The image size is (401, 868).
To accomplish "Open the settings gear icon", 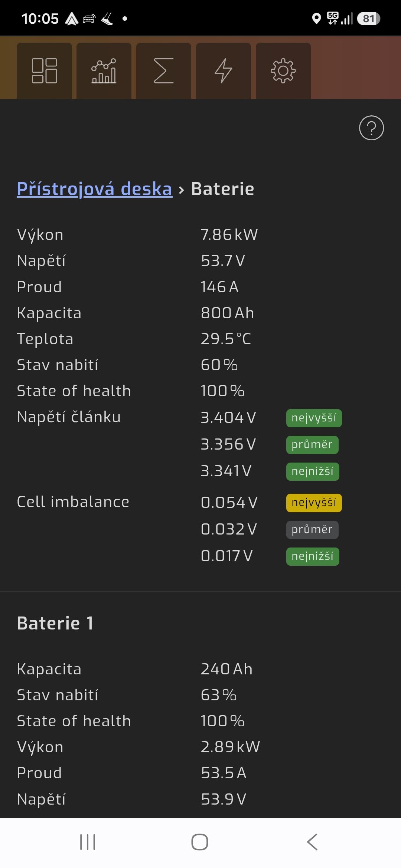I will (x=283, y=70).
